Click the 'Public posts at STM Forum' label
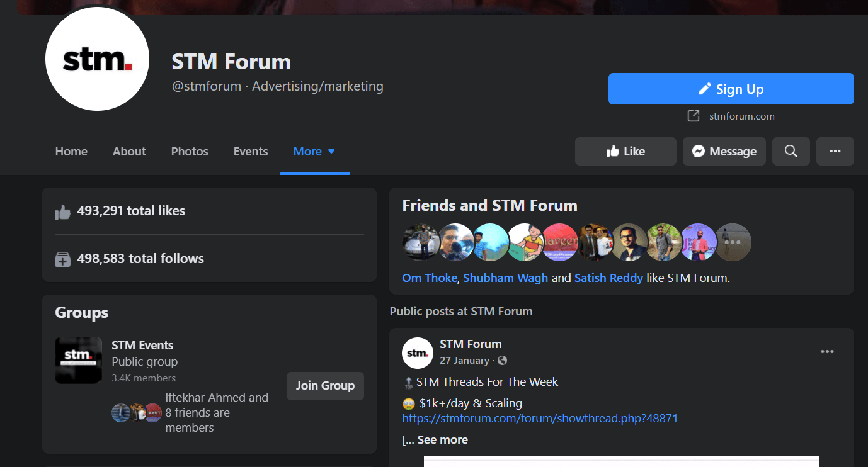The width and height of the screenshot is (868, 467). pyautogui.click(x=461, y=311)
